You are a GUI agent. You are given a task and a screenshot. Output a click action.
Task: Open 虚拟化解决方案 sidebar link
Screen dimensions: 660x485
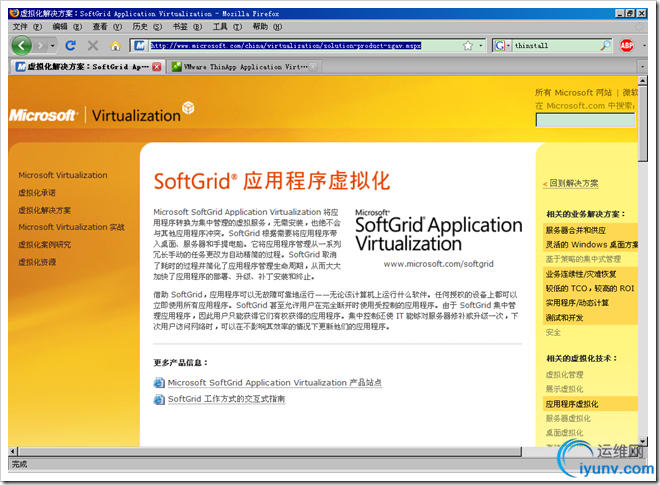pos(44,210)
